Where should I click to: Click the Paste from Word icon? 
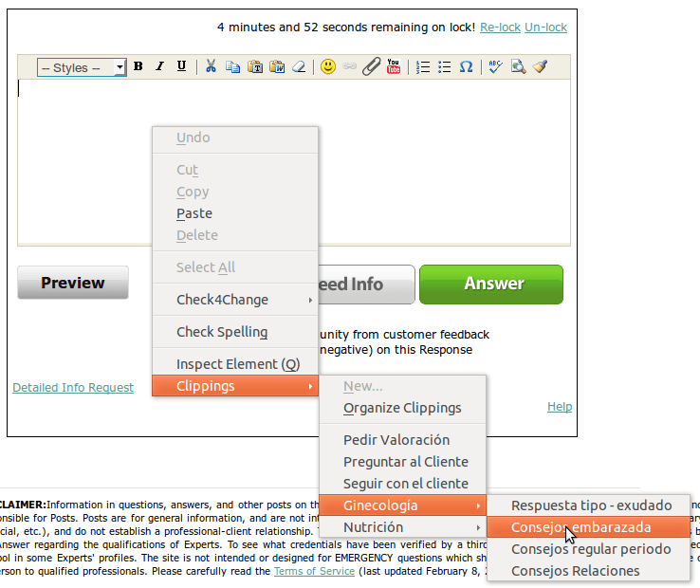pyautogui.click(x=277, y=66)
